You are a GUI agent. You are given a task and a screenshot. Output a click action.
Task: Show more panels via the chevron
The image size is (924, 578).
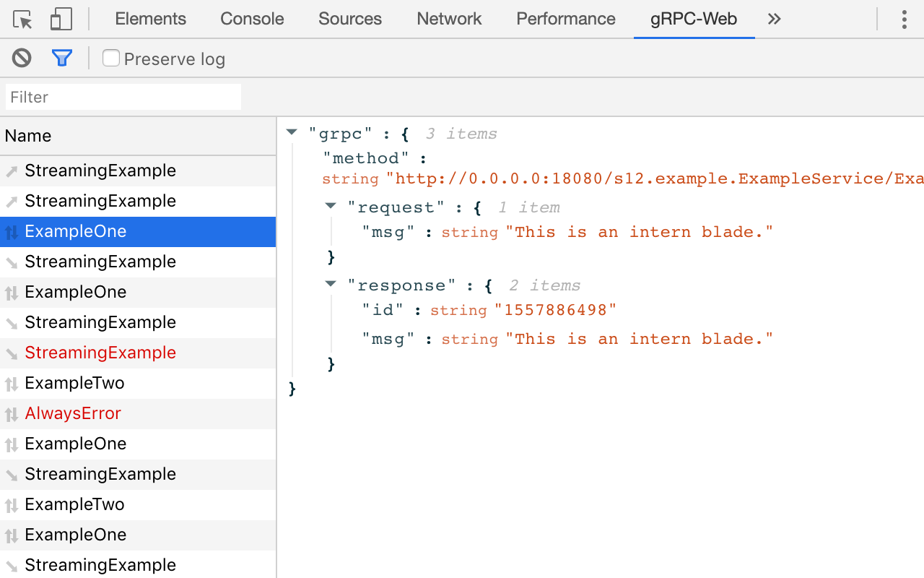pos(774,20)
